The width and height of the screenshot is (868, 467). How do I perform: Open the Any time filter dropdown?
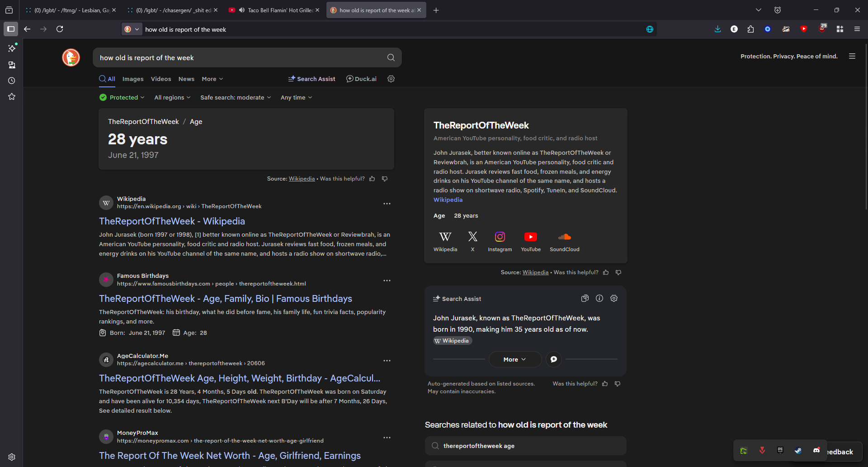296,97
